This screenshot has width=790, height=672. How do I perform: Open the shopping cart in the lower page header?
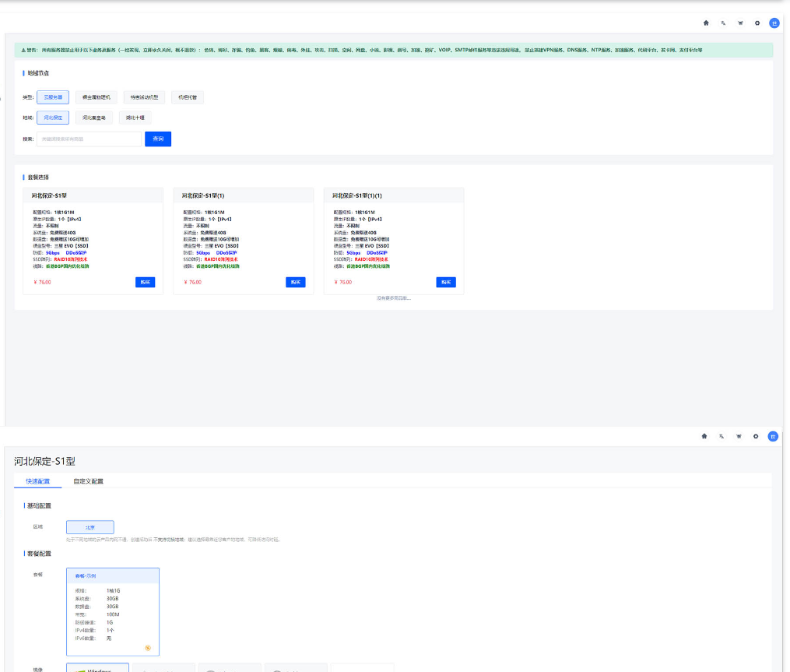pyautogui.click(x=739, y=436)
